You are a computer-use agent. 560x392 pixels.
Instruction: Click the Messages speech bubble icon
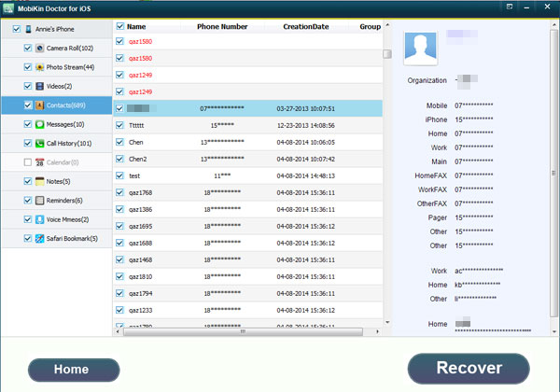[x=40, y=124]
